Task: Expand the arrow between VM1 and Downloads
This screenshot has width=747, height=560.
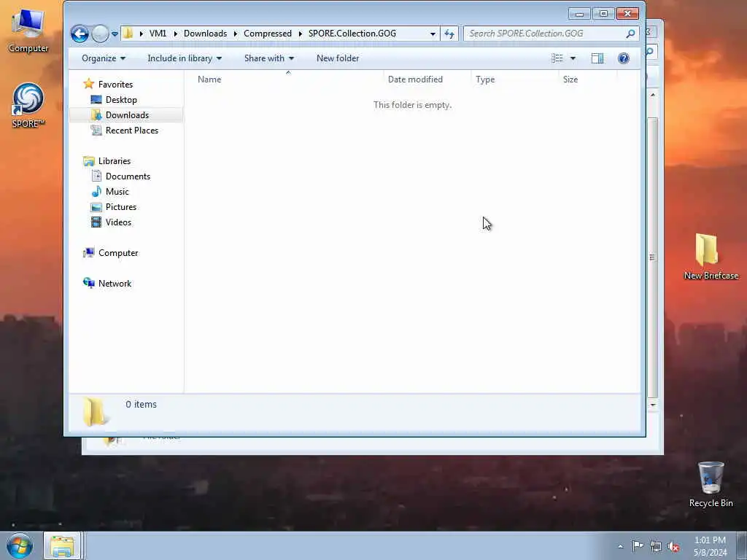Action: [175, 34]
